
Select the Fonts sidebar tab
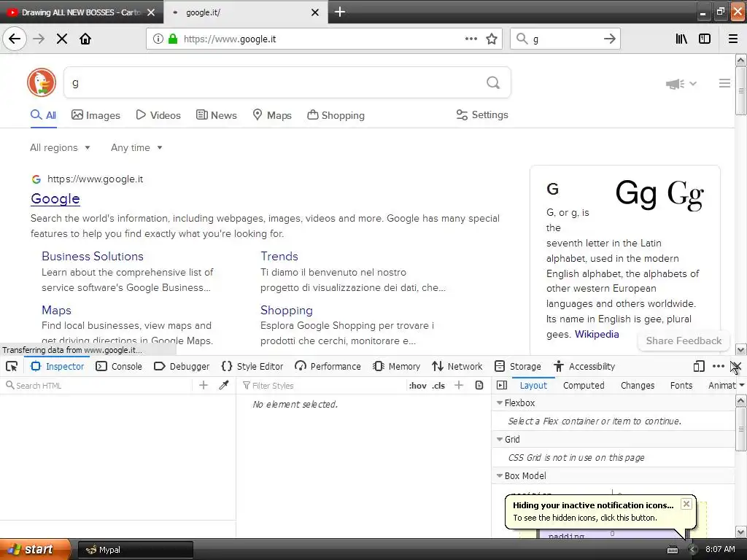[x=681, y=385]
